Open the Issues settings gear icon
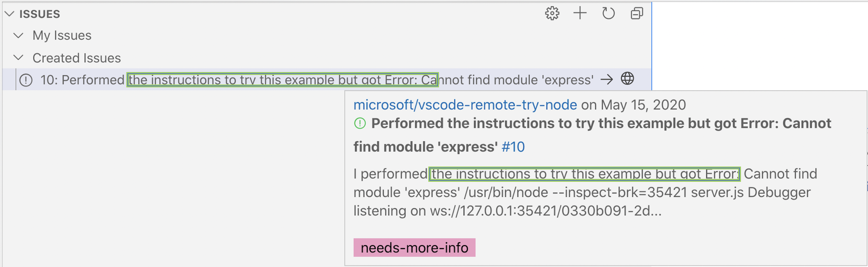The width and height of the screenshot is (868, 267). click(x=552, y=13)
